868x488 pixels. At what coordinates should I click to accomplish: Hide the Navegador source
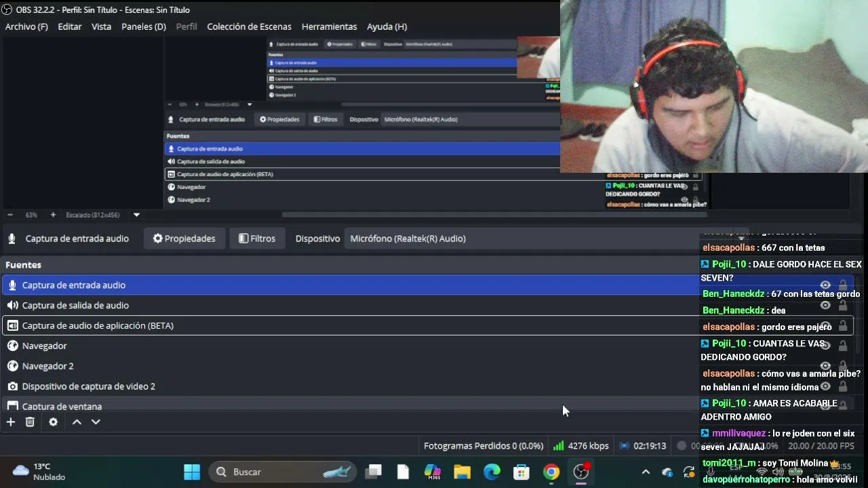coord(825,346)
